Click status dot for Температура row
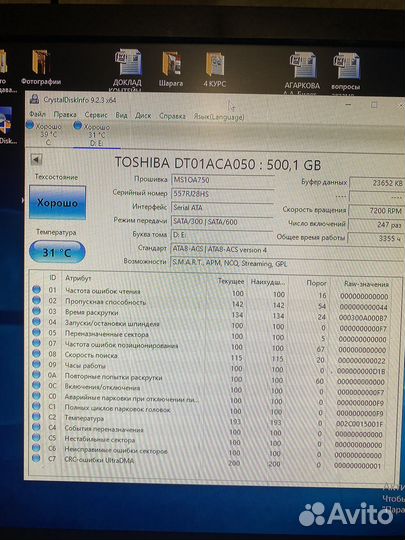 (36, 416)
